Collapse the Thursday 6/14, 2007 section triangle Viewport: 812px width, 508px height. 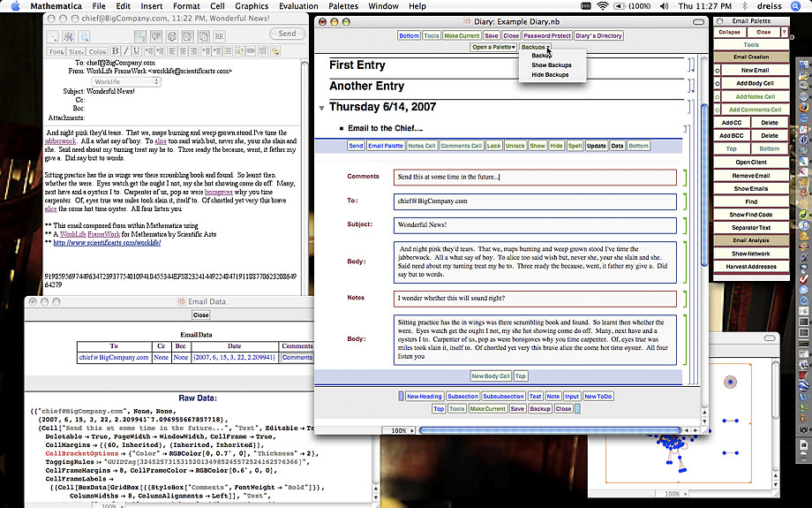point(321,108)
